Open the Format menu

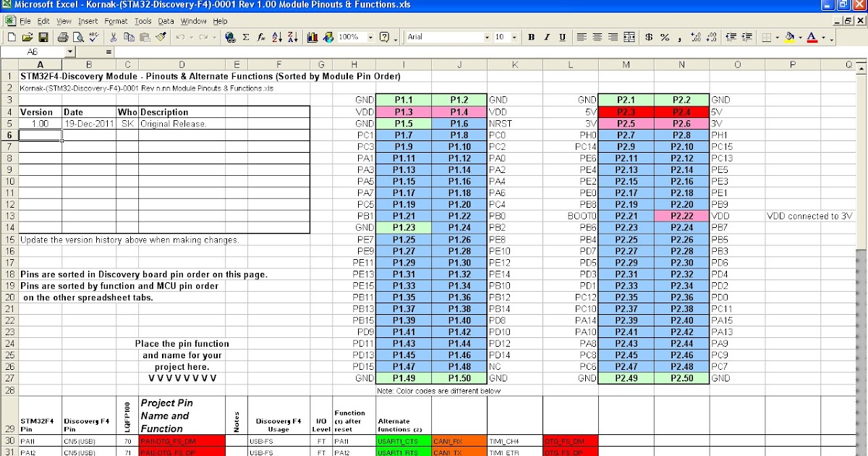coord(116,21)
